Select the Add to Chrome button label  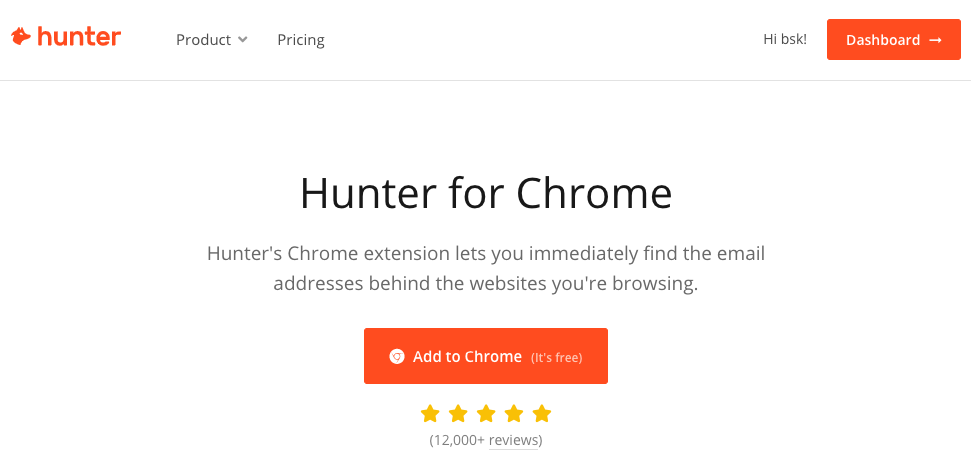tap(468, 356)
